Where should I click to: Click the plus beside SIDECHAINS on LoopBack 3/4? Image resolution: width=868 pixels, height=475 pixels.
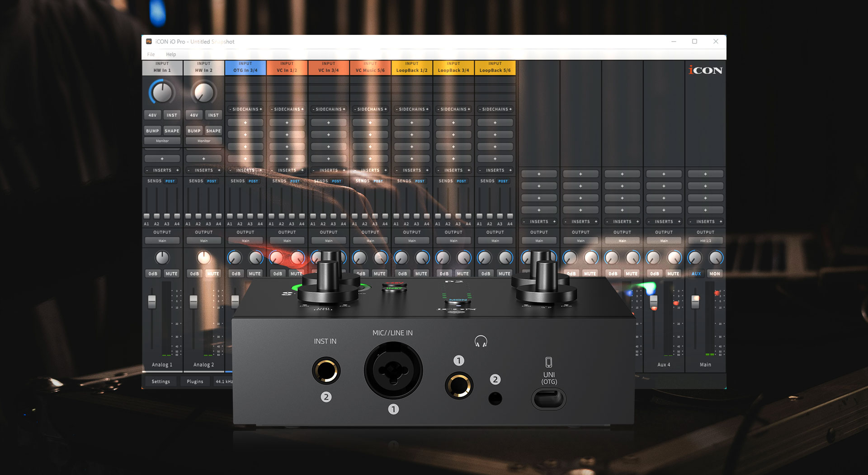[469, 109]
